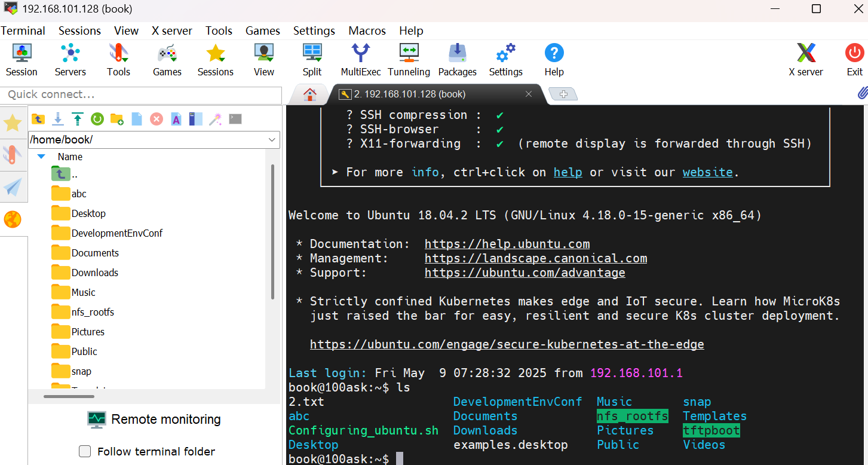Open the Games toolbar button
The image size is (868, 465).
tap(167, 60)
